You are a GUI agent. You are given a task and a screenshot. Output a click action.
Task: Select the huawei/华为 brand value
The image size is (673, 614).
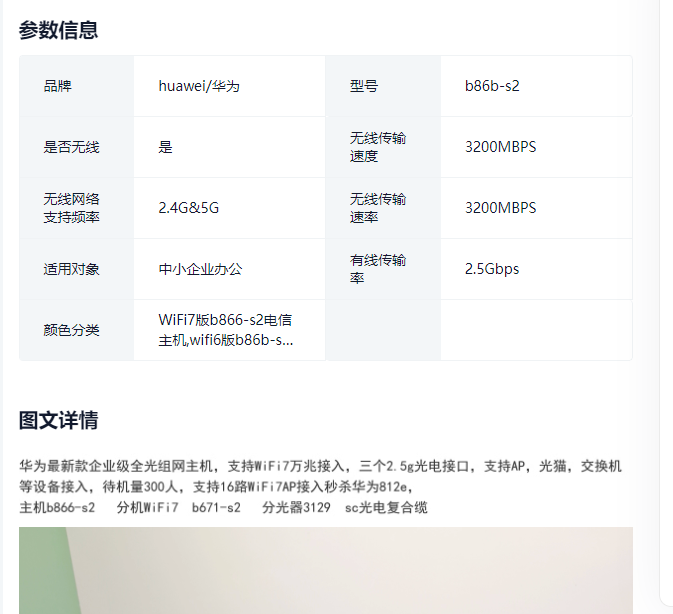[199, 86]
